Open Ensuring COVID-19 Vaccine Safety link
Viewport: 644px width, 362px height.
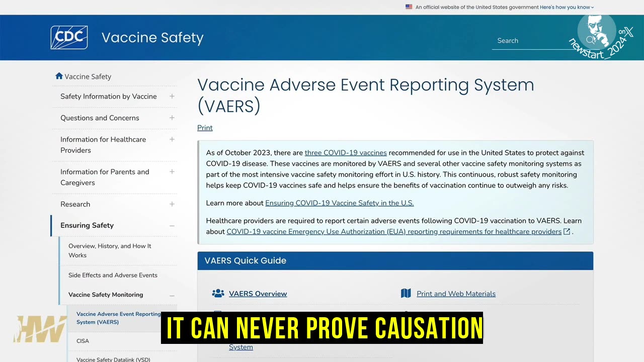340,203
